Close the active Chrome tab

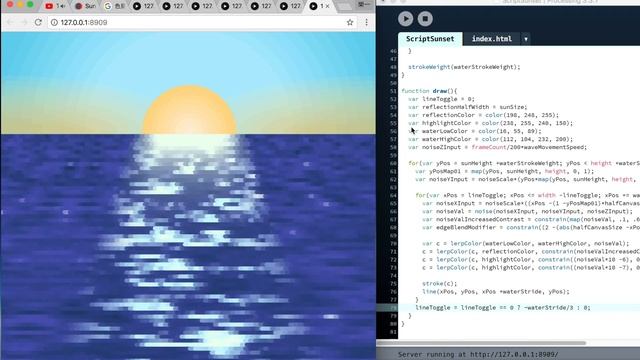(327, 6)
